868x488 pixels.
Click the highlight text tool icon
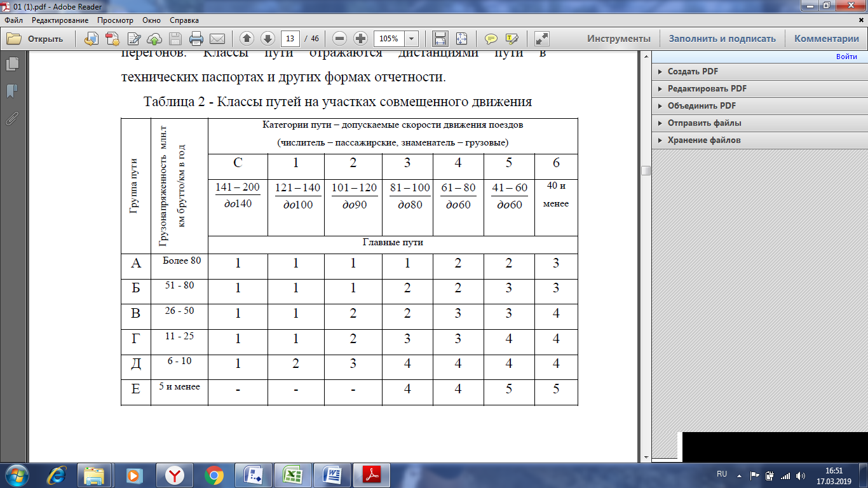[x=512, y=39]
